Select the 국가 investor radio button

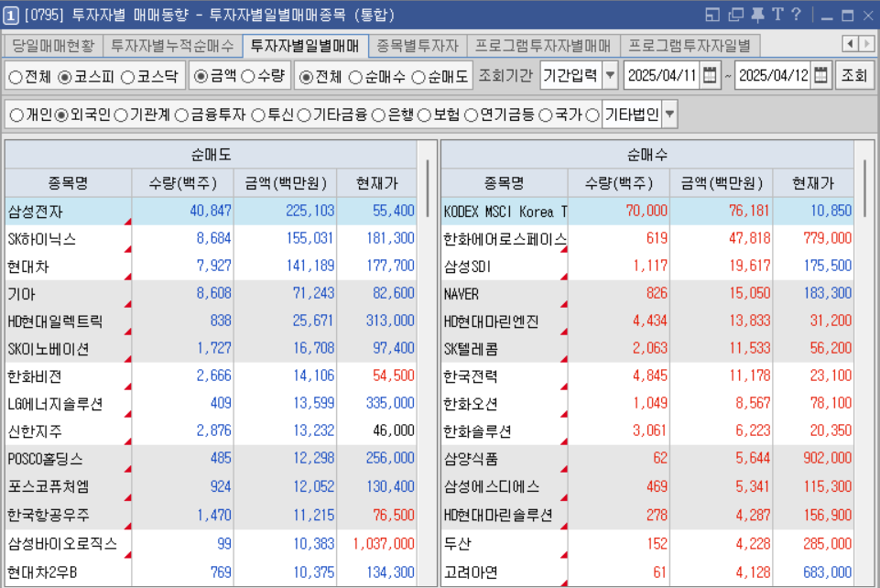546,115
